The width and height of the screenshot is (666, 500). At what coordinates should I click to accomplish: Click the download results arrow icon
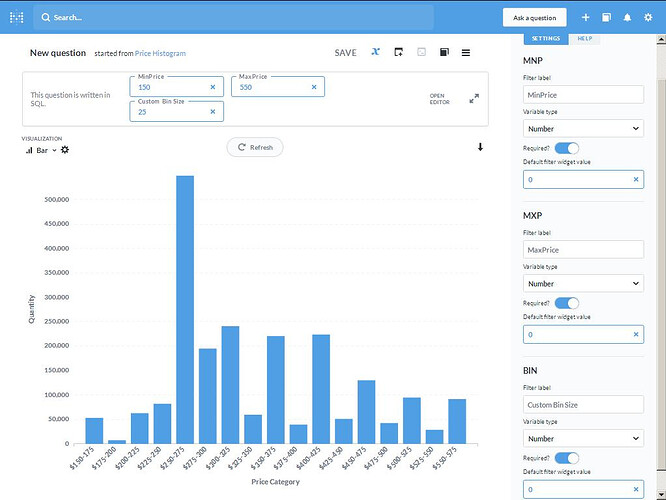[480, 147]
